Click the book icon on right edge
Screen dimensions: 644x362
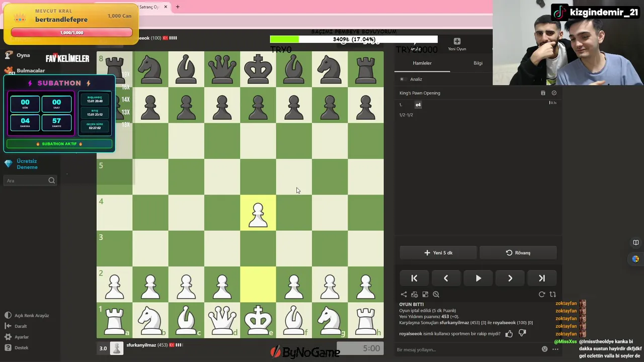pyautogui.click(x=635, y=242)
